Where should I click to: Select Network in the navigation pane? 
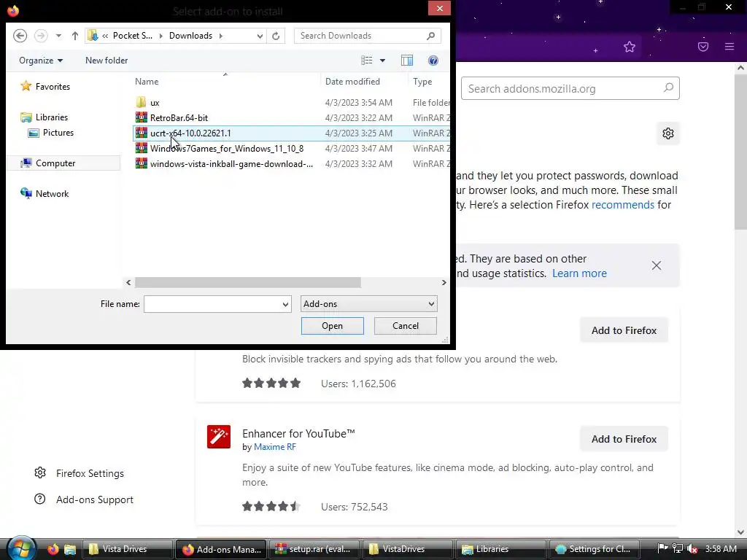point(44,194)
